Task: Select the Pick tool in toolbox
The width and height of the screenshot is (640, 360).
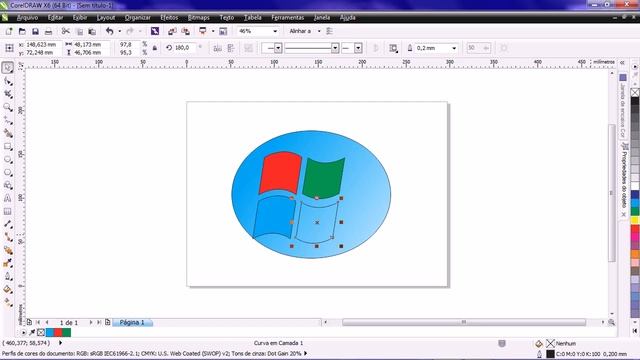Action: tap(8, 68)
